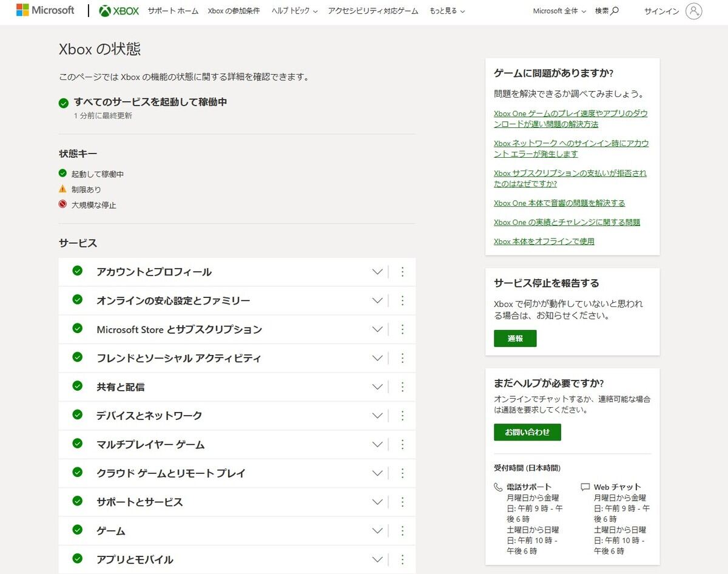Open link about Xbox One ゲームのプレイ速度
Screen dimensions: 728x574
pos(571,118)
